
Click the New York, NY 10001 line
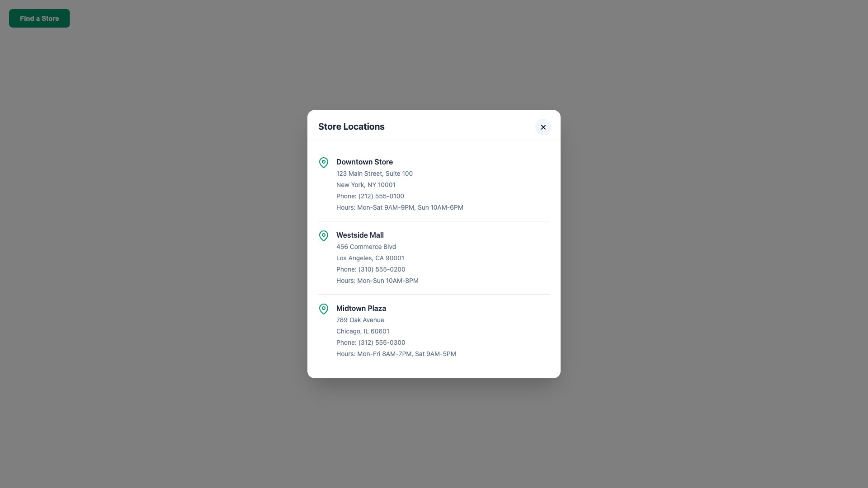tap(365, 185)
